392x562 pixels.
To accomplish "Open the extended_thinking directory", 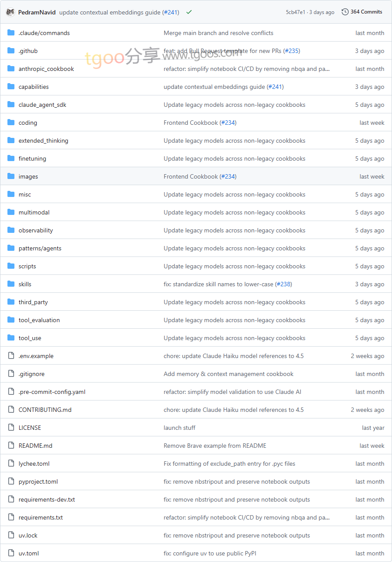I will coord(43,140).
